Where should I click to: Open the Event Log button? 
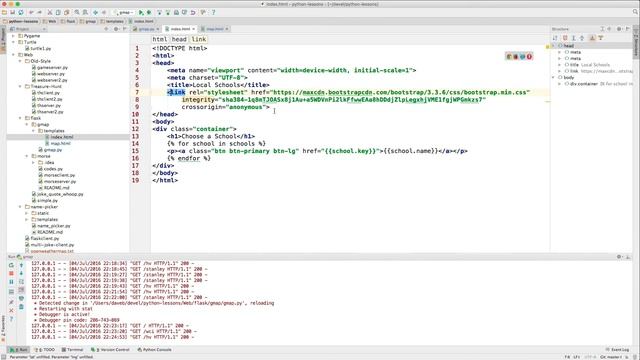click(x=617, y=350)
